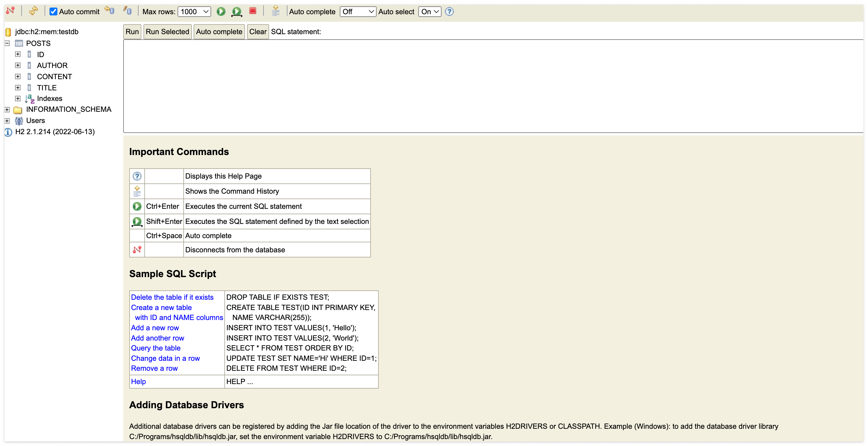Viewport: 868px width, 446px height.
Task: Click the red Stop command icon
Action: coord(253,11)
